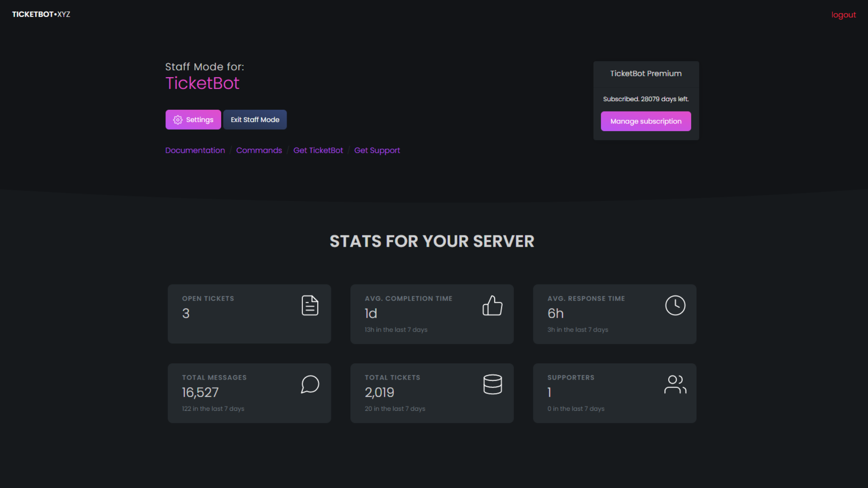
Task: Click the TOTAL MESSAGES label
Action: [214, 378]
